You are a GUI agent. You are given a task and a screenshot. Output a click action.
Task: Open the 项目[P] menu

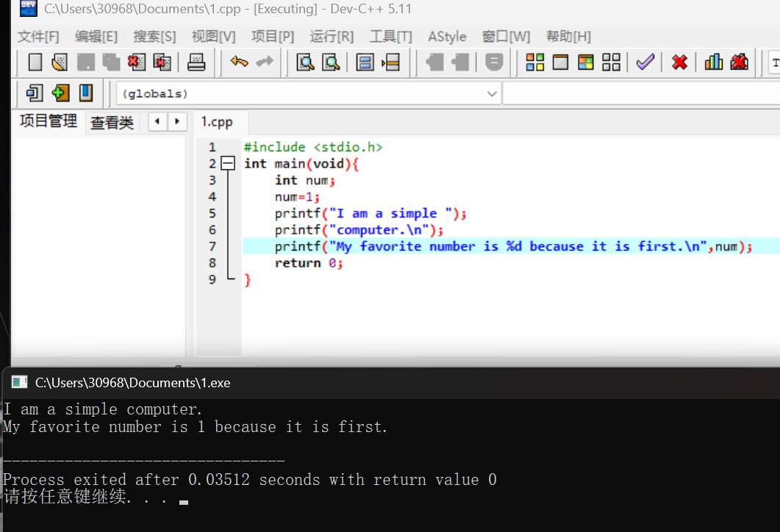tap(273, 37)
